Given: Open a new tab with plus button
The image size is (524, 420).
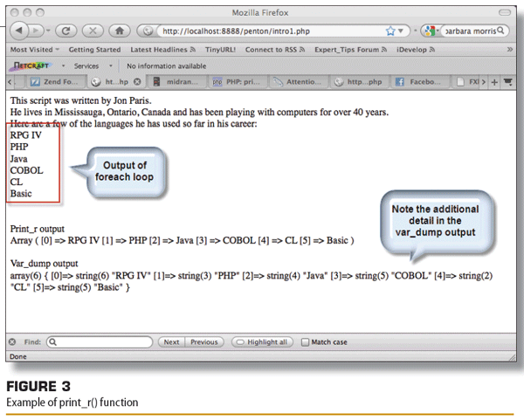Looking at the screenshot, I should pos(494,82).
